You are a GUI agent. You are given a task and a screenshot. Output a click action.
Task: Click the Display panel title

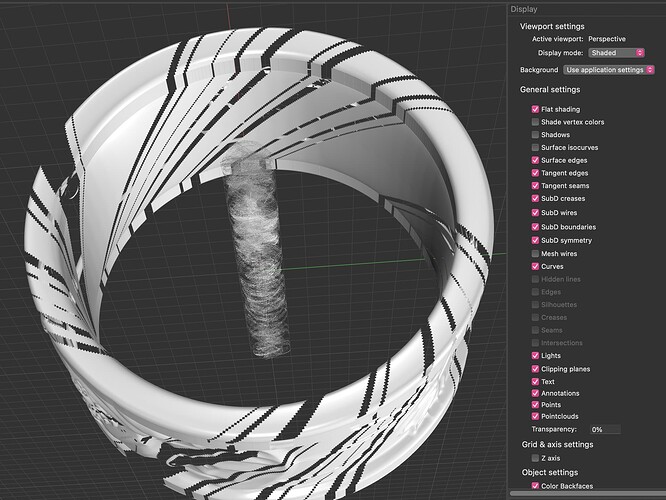click(524, 9)
